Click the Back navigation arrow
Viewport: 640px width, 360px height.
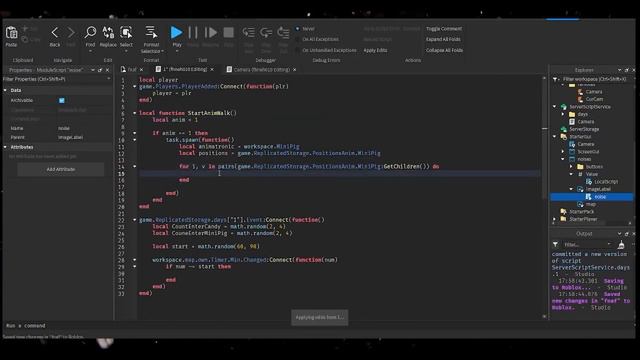pos(55,32)
